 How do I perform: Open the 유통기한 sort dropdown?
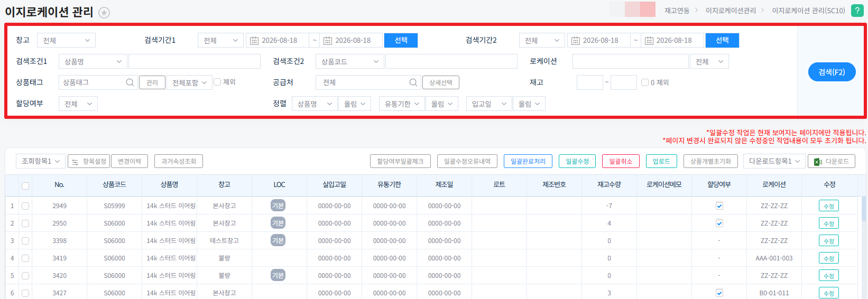pyautogui.click(x=402, y=104)
